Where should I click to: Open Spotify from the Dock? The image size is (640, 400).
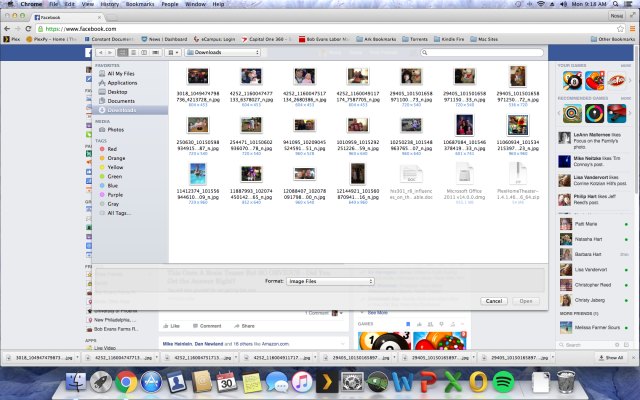coord(503,382)
